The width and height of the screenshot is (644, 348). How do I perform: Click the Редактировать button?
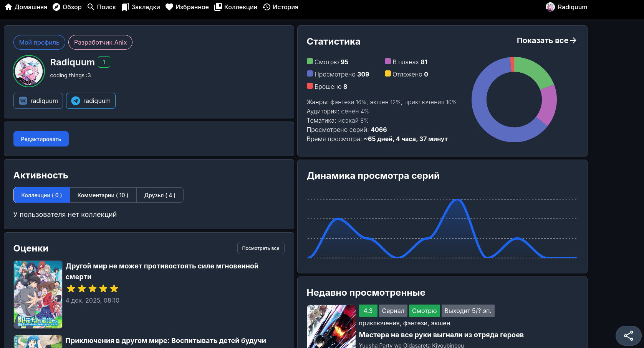click(x=41, y=139)
